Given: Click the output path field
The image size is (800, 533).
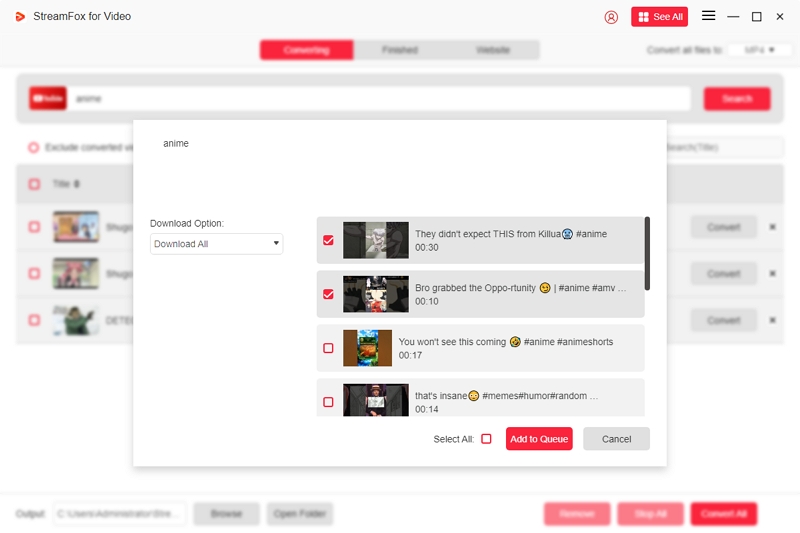Looking at the screenshot, I should (x=120, y=514).
